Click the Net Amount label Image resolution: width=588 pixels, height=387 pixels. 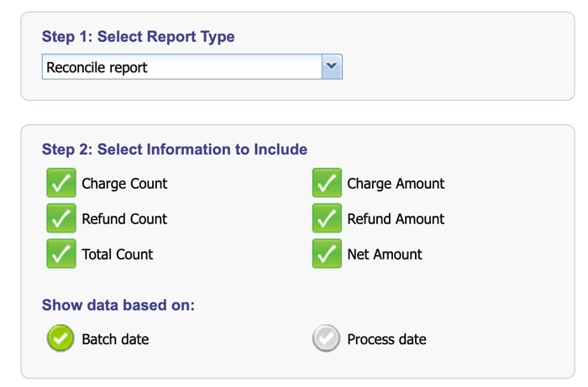coord(385,254)
